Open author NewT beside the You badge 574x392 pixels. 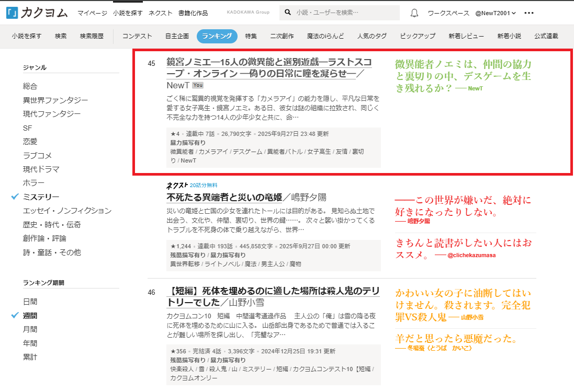pyautogui.click(x=178, y=85)
